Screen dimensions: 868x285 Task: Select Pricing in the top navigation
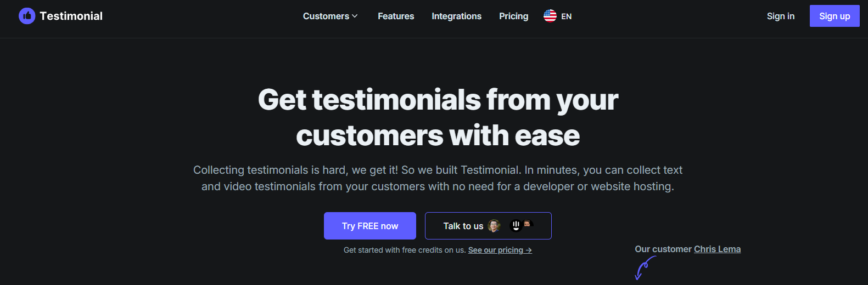point(513,16)
